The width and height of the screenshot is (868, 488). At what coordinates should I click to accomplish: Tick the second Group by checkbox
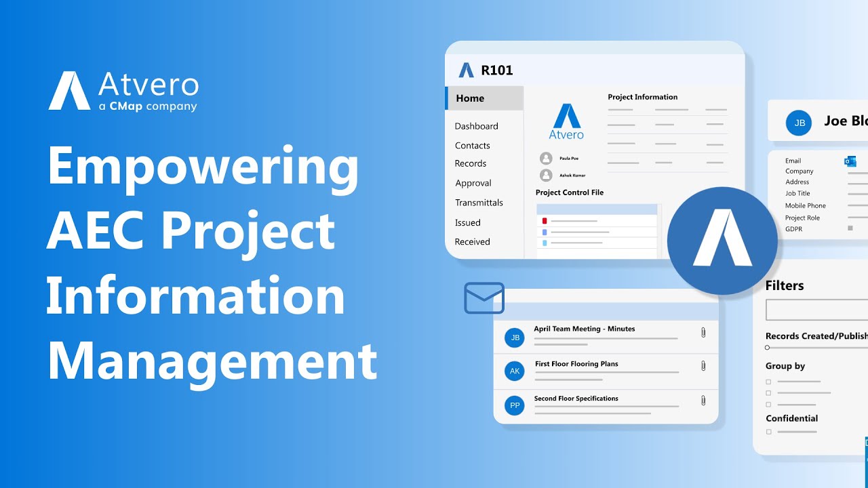click(x=768, y=393)
